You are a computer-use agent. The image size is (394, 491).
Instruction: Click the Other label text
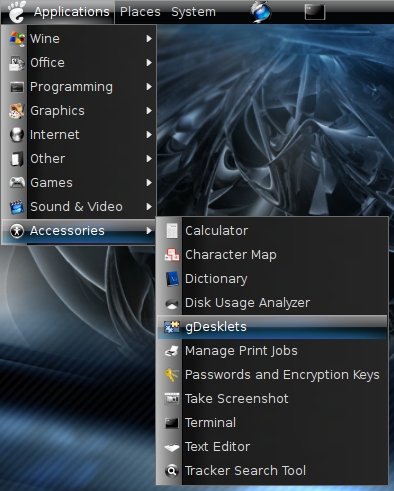(48, 159)
